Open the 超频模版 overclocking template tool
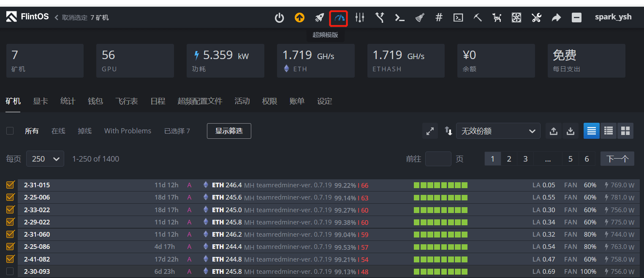644x278 pixels. pos(338,17)
